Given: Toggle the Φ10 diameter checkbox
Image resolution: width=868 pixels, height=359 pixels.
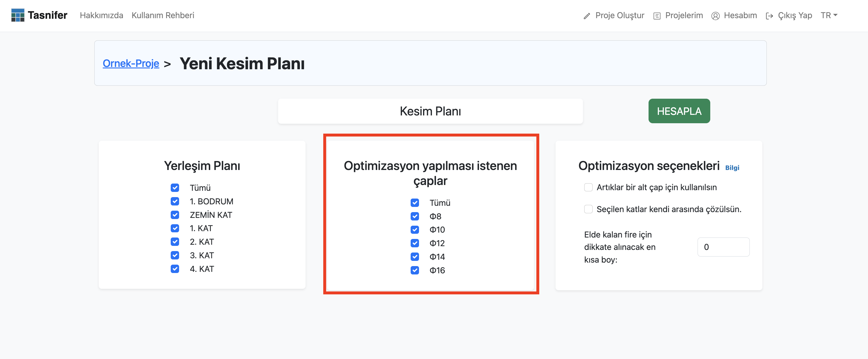Looking at the screenshot, I should (x=415, y=229).
